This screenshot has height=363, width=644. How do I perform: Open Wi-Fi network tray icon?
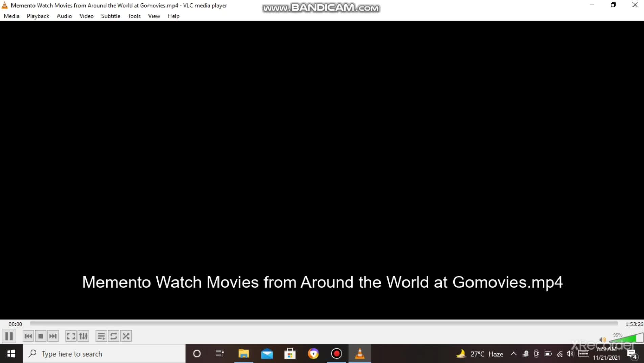point(559,354)
